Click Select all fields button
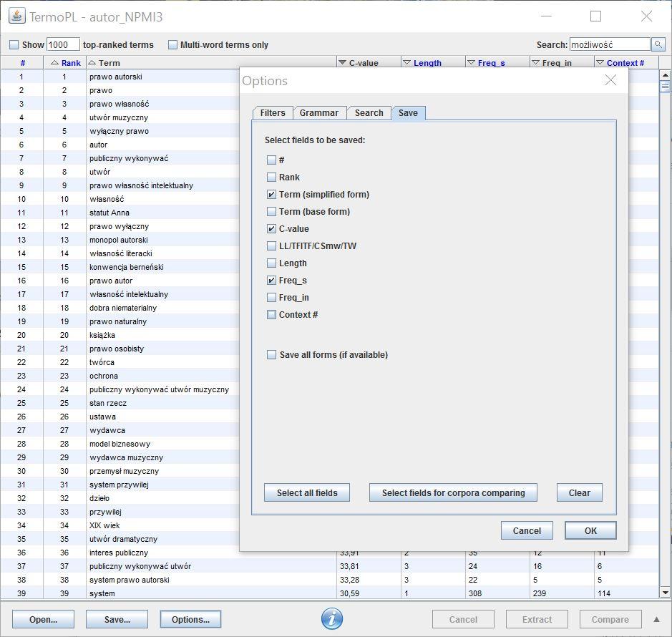 pyautogui.click(x=307, y=492)
